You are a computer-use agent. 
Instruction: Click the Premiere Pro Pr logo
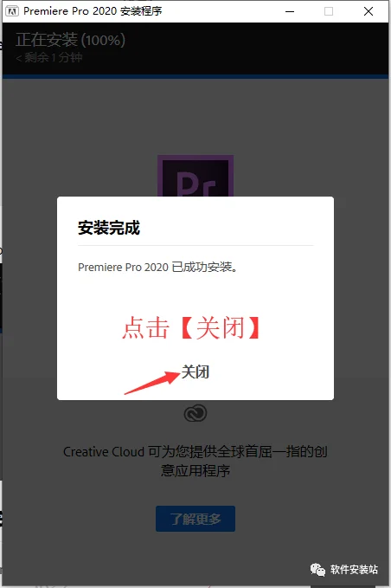[195, 176]
